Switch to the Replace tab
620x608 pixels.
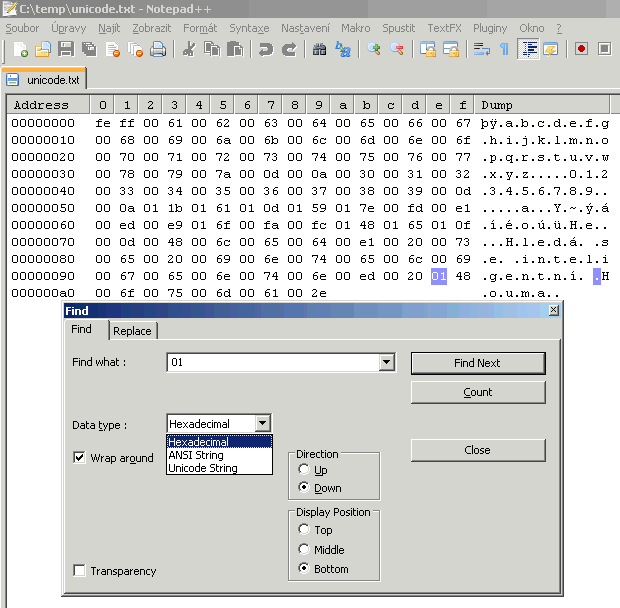[132, 331]
